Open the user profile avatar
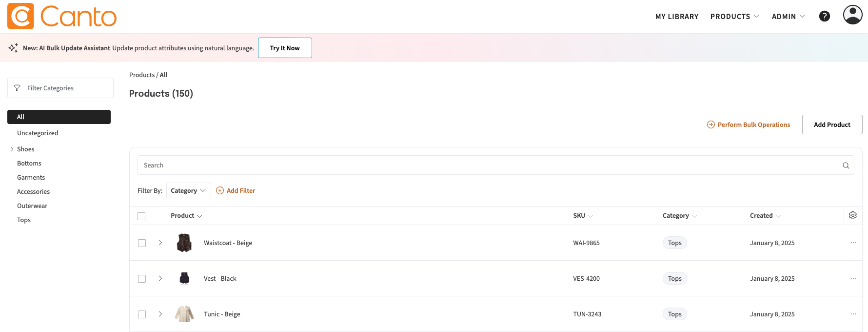The image size is (868, 332). (853, 15)
